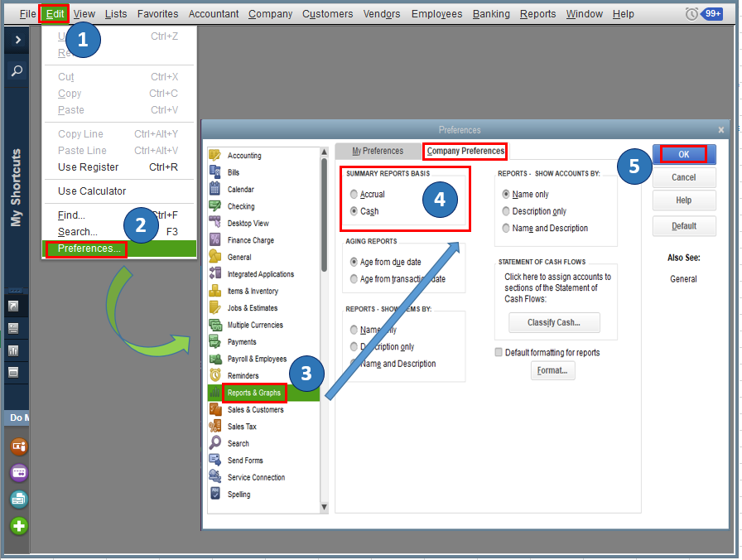
Task: Enable Default formatting for reports checkbox
Action: click(x=499, y=352)
